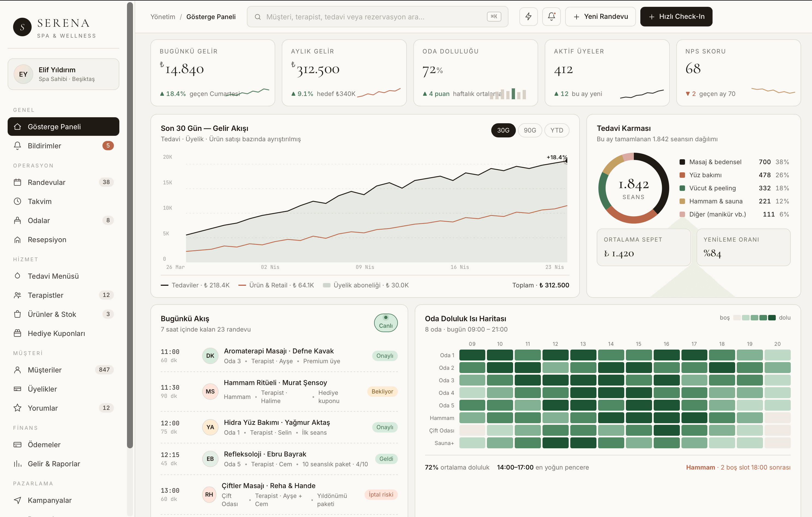Click the lightning bolt quick actions icon
This screenshot has width=812, height=517.
click(x=528, y=17)
